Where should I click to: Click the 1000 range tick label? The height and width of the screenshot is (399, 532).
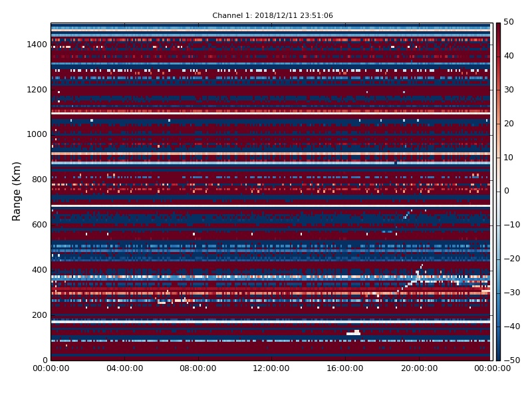pyautogui.click(x=37, y=134)
